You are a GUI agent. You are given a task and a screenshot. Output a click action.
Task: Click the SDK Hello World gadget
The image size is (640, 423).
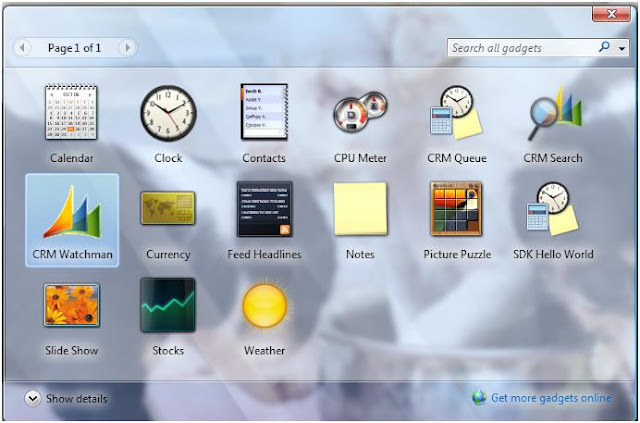pyautogui.click(x=553, y=209)
